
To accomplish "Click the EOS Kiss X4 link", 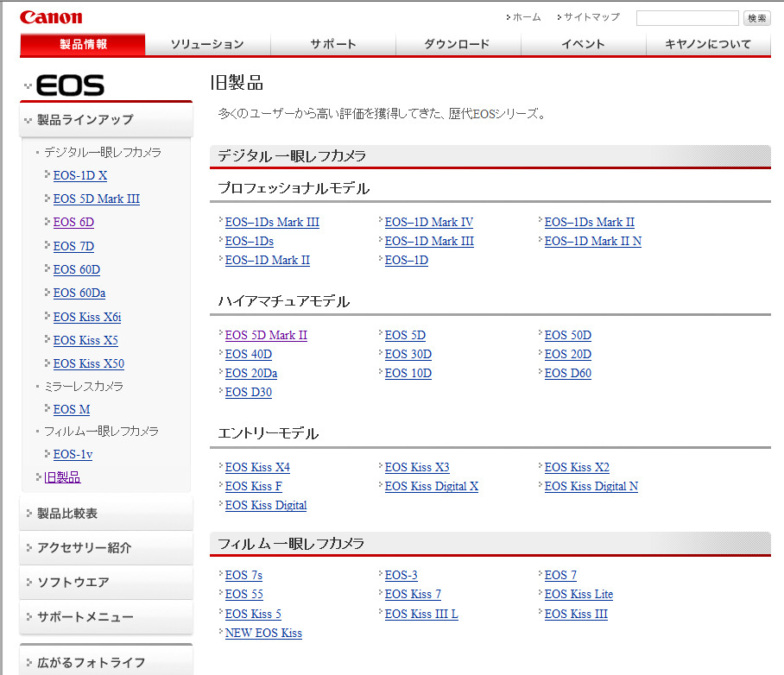I will (257, 467).
